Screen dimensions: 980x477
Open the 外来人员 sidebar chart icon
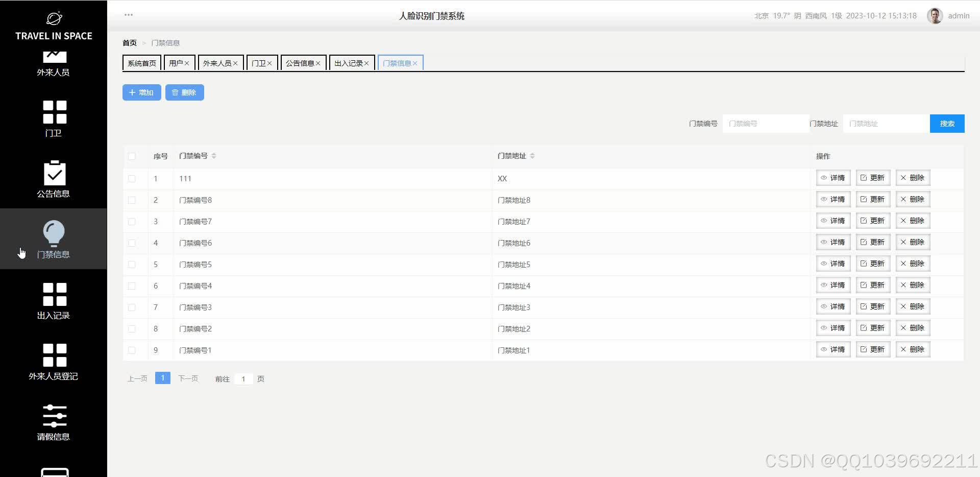click(55, 56)
